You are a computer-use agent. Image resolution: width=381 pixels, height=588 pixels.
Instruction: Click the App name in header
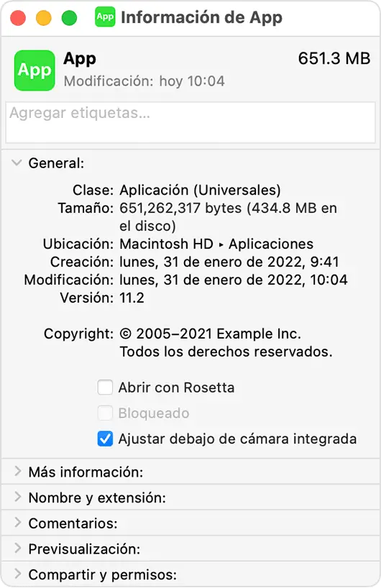click(80, 59)
